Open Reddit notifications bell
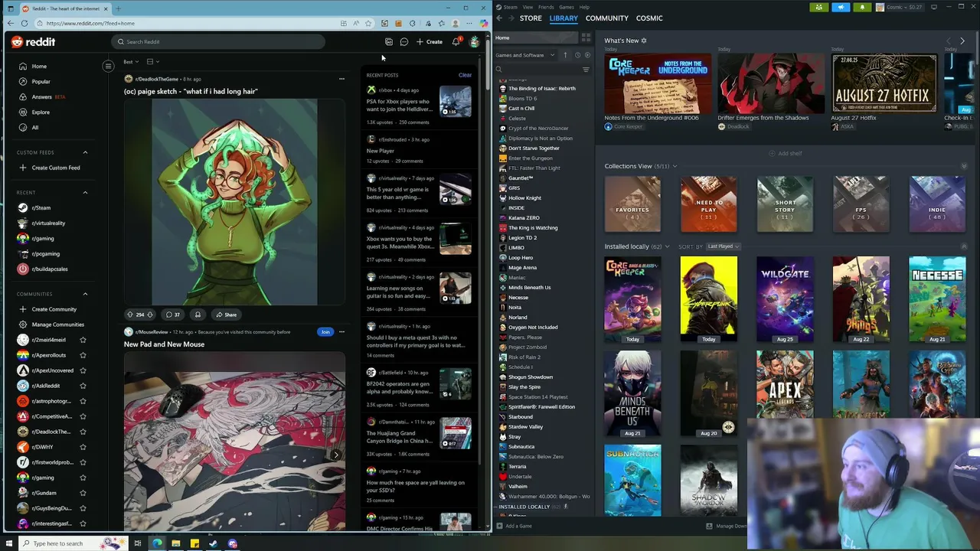 coord(456,42)
